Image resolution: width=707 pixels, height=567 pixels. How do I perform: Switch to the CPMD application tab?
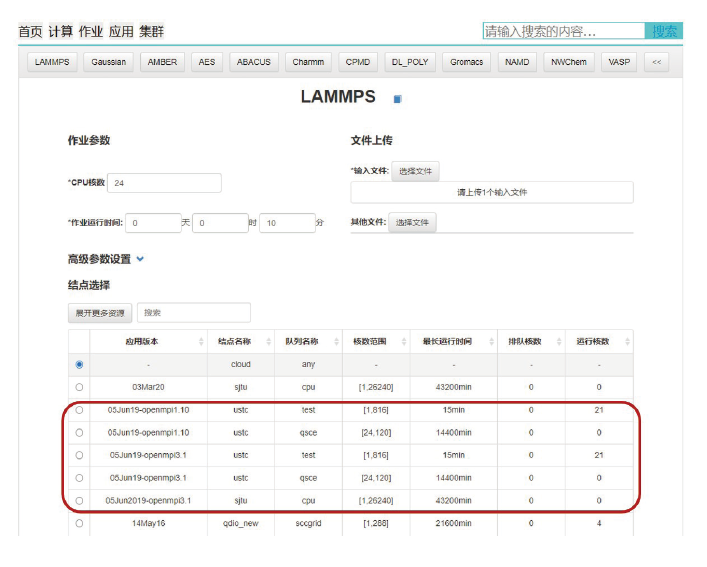(x=358, y=62)
